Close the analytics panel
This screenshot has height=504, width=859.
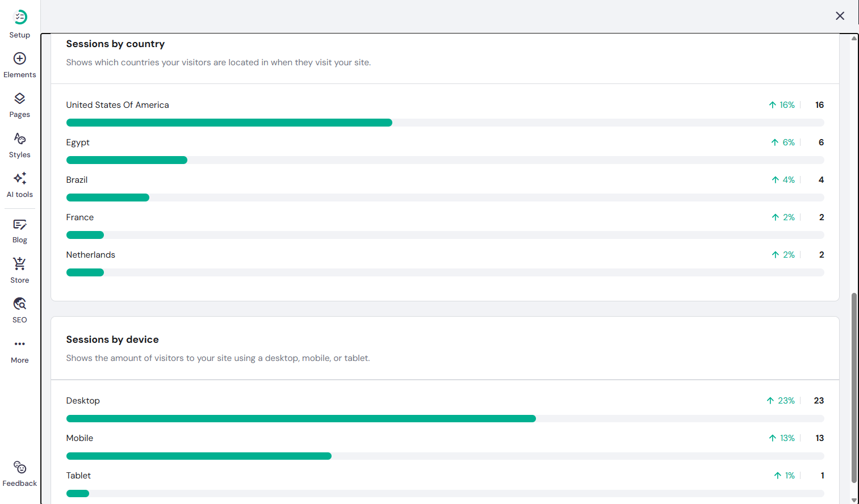[x=840, y=16]
